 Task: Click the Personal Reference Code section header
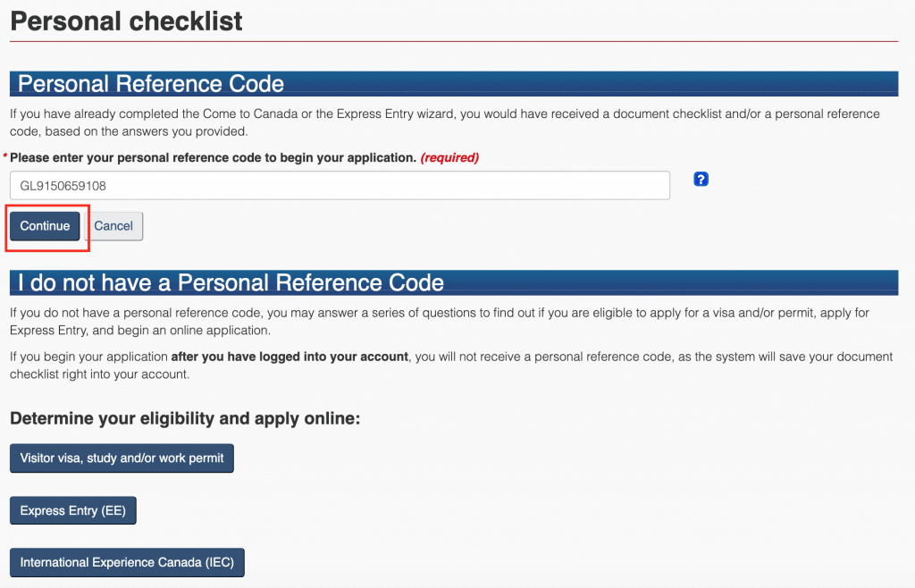[x=151, y=84]
